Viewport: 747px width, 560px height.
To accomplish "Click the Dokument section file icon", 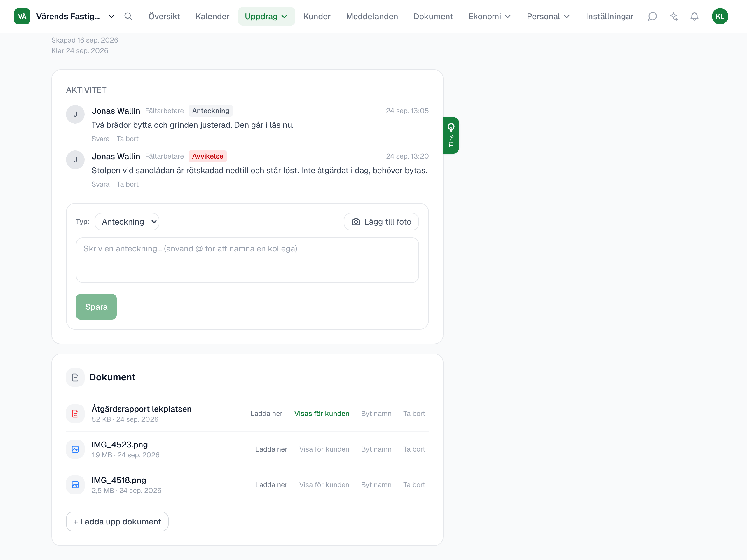I will point(75,377).
